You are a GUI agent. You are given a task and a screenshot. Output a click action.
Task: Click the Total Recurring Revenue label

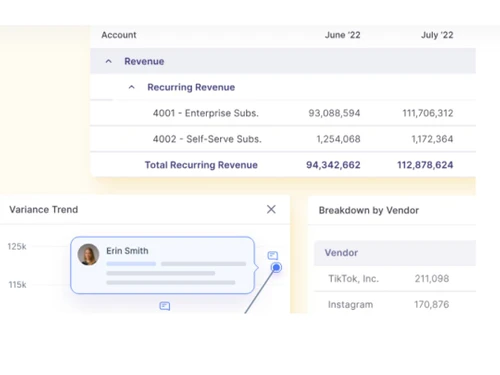click(x=201, y=165)
